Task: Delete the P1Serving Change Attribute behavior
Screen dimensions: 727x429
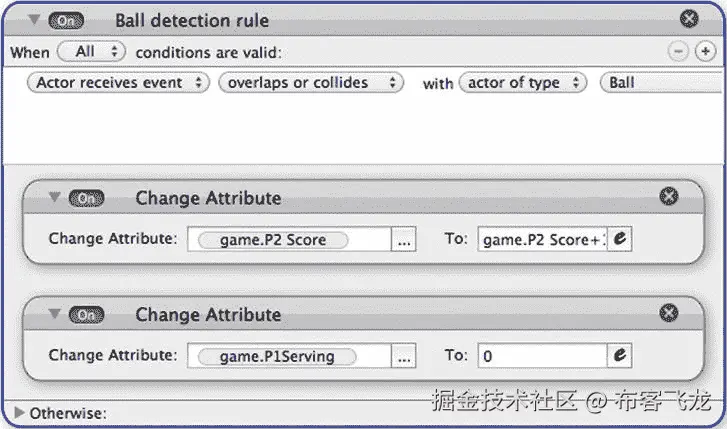Action: pos(669,313)
